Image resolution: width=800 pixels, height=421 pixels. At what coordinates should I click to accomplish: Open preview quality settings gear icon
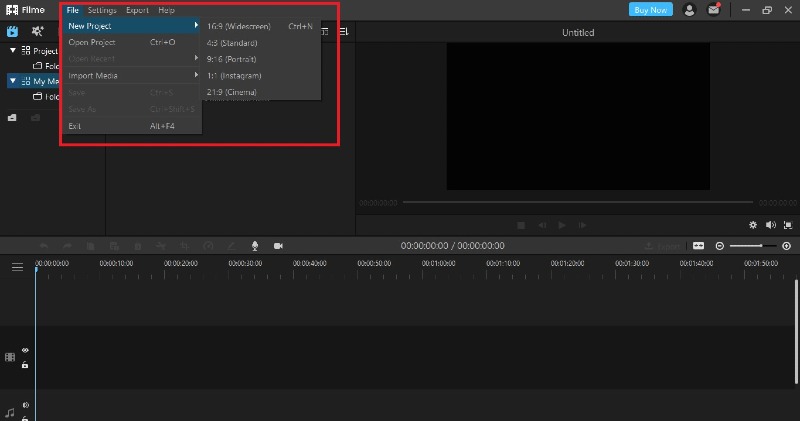point(753,225)
